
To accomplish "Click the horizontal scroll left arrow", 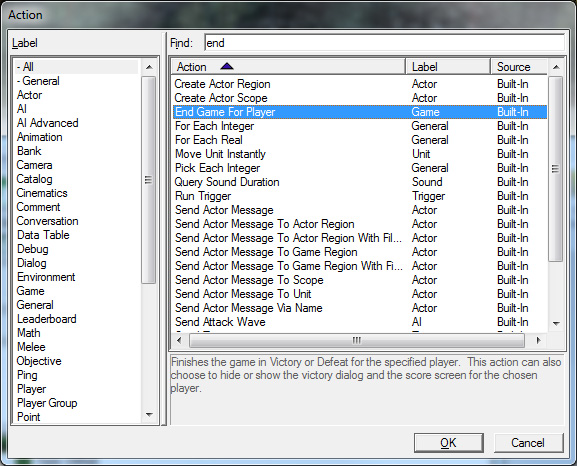I will click(179, 340).
